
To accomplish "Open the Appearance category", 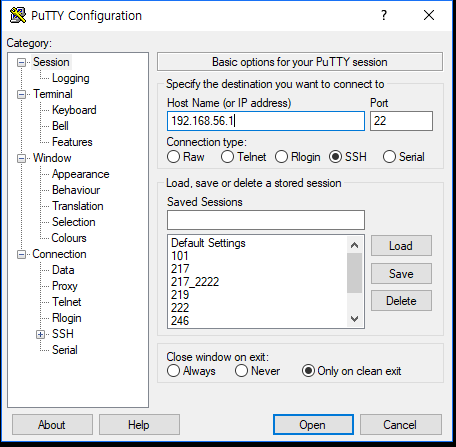I will pyautogui.click(x=81, y=174).
